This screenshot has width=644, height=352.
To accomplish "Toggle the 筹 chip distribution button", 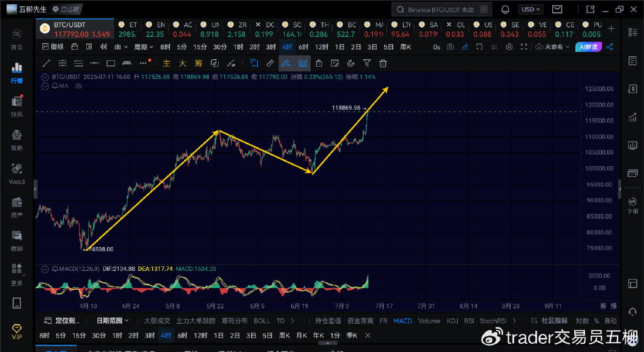I will pyautogui.click(x=199, y=63).
